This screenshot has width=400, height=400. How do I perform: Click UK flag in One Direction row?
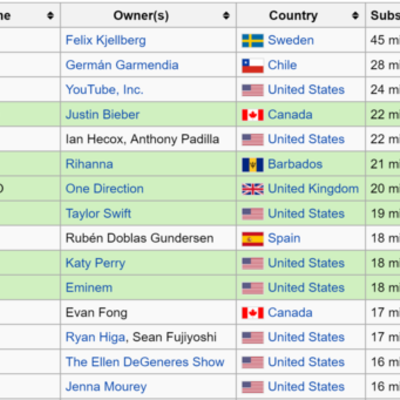click(x=253, y=189)
